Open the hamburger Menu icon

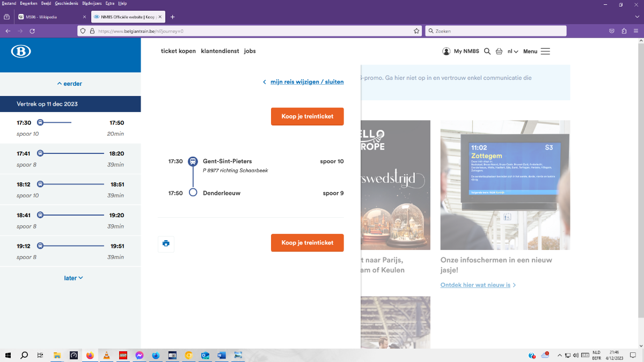pyautogui.click(x=545, y=51)
